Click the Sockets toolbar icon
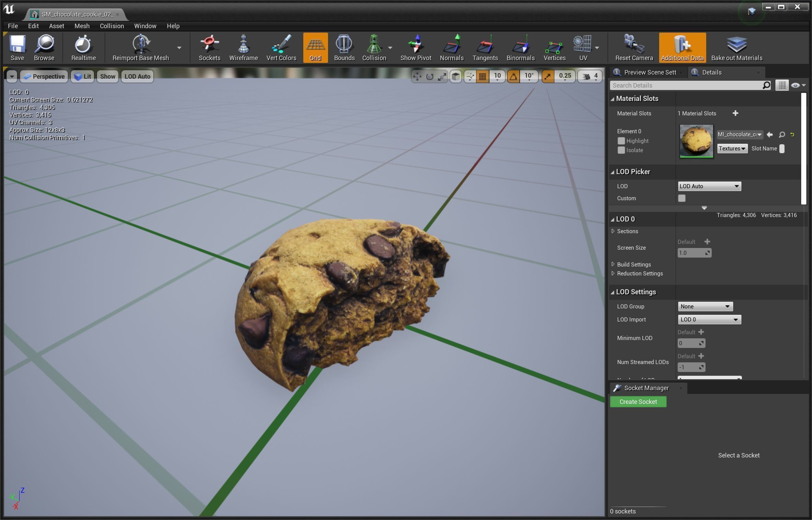This screenshot has height=520, width=812. pos(209,47)
